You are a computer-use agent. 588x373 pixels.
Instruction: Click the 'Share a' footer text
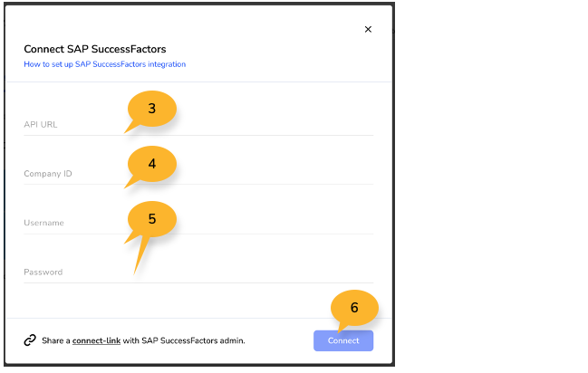tap(56, 340)
